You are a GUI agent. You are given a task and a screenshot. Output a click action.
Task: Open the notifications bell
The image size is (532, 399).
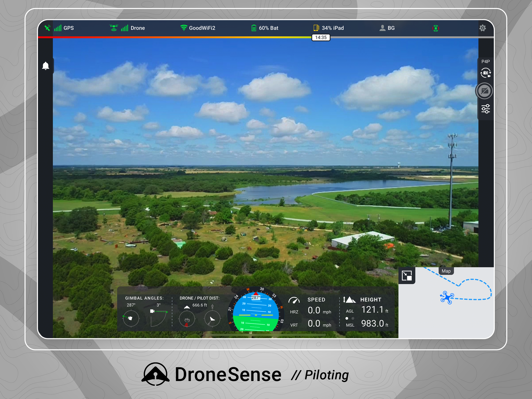[x=45, y=66]
